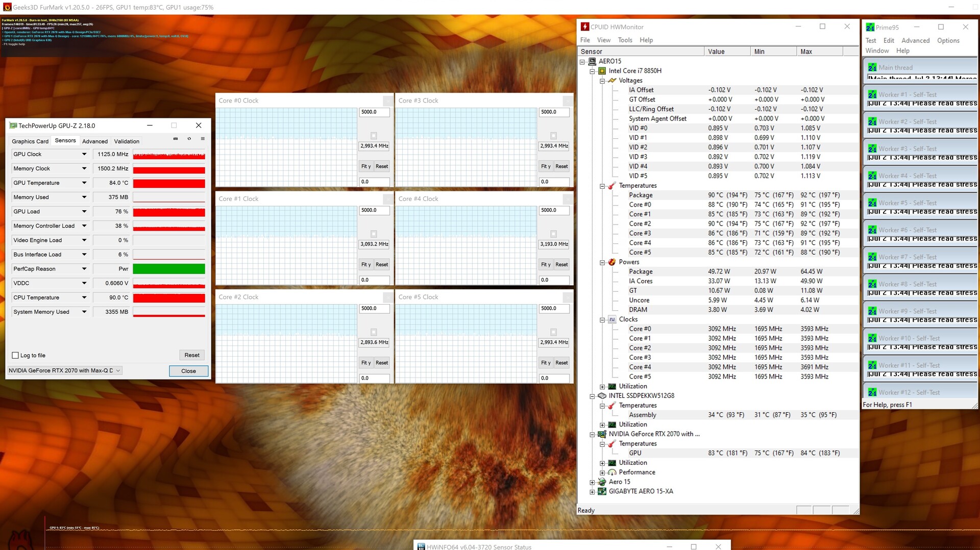The width and height of the screenshot is (980, 550).
Task: Click the Intel Core i7 8850H CPU icon
Action: [x=602, y=71]
